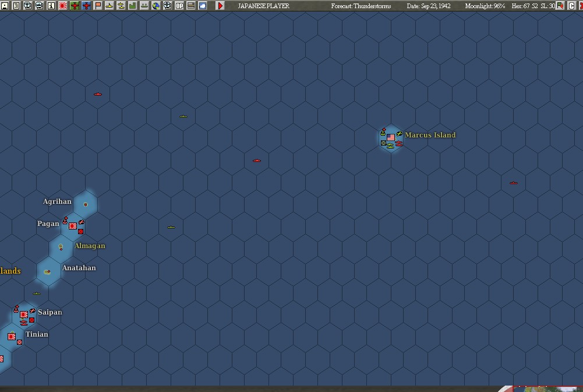Select the Almagan island marker
Screen dimensions: 583x392
coord(61,247)
